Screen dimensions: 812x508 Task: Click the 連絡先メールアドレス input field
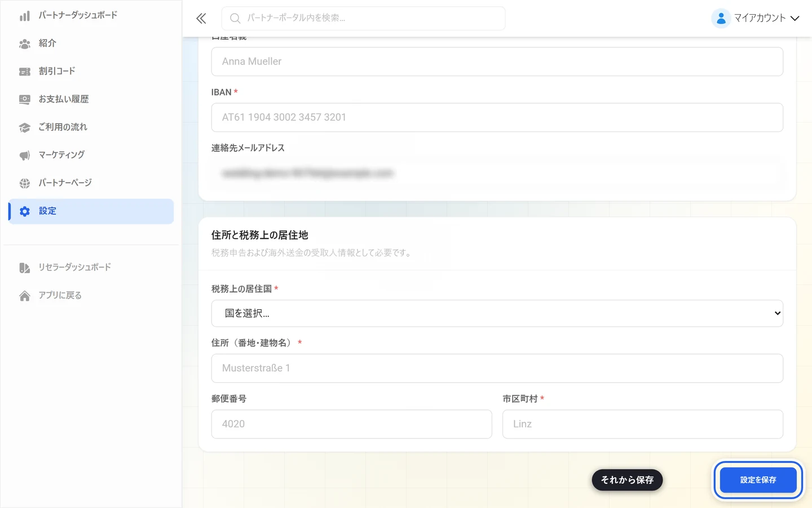[x=497, y=173]
